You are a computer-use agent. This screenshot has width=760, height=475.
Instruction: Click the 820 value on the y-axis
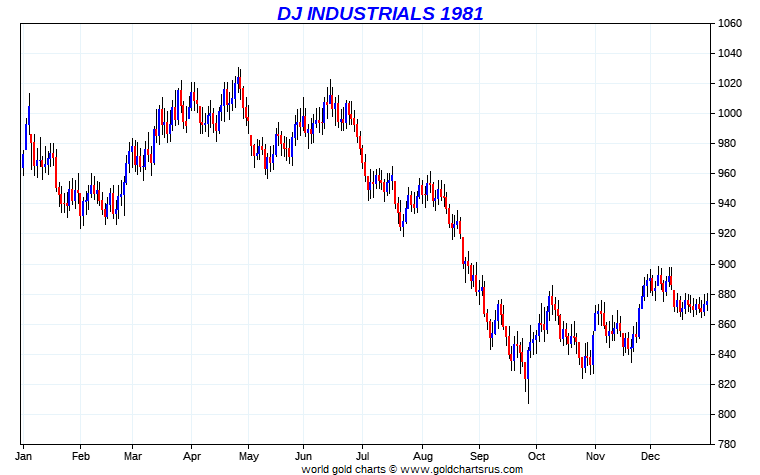(727, 384)
